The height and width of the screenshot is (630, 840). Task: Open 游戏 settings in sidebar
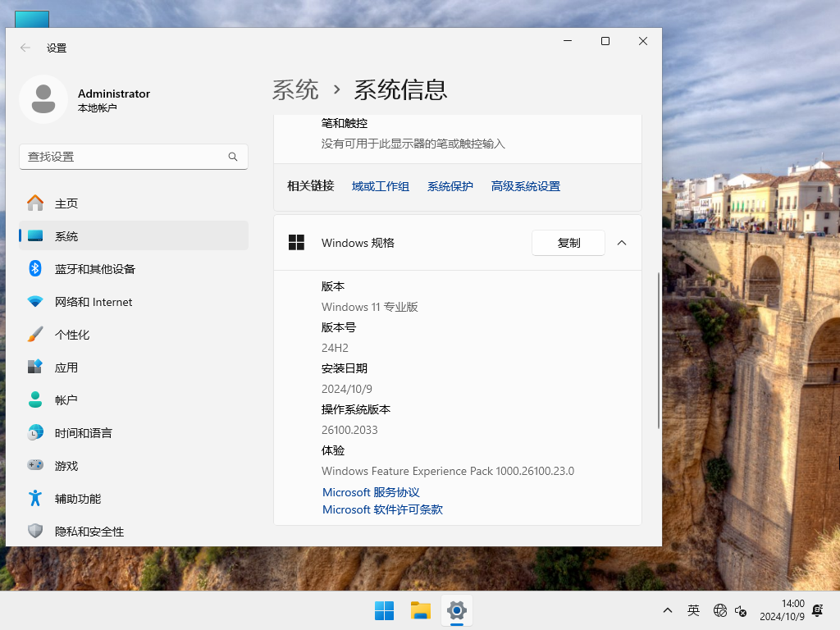pyautogui.click(x=67, y=465)
